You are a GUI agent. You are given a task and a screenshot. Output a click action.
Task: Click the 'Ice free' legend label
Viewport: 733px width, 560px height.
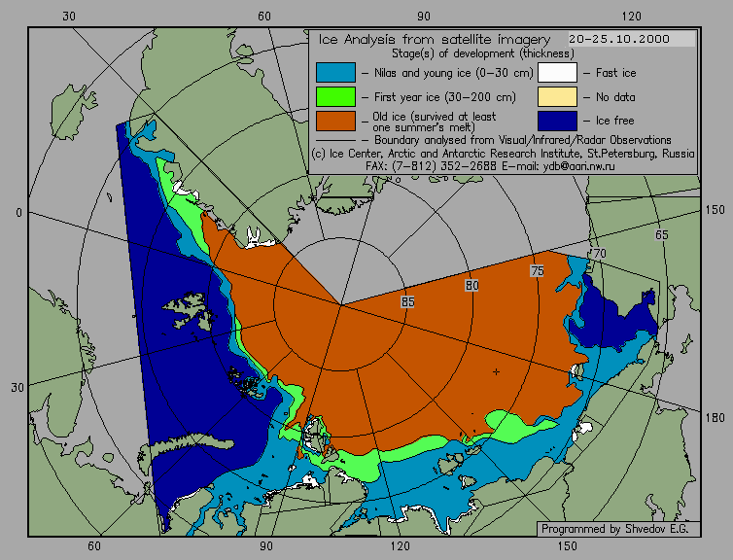tap(614, 121)
